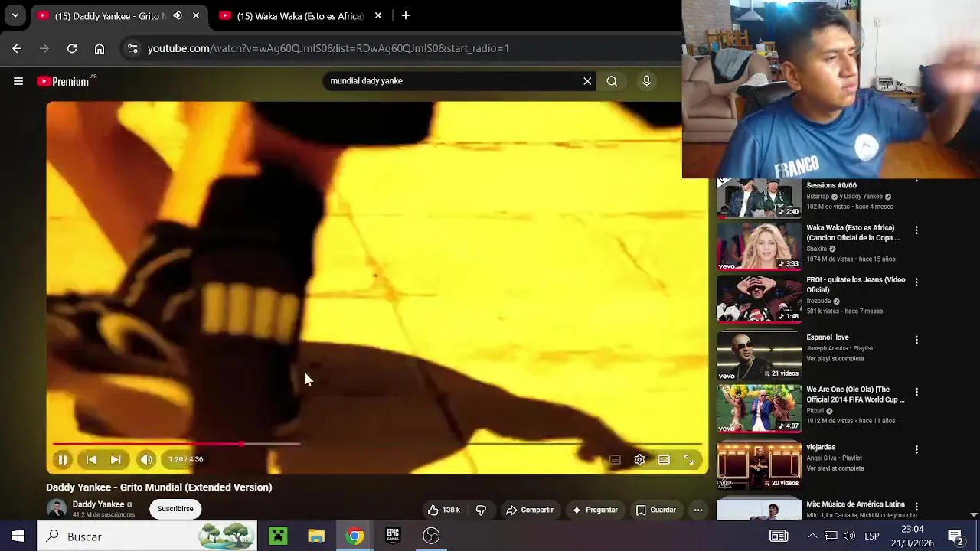The image size is (980, 551).
Task: Open the video player settings gear
Action: pyautogui.click(x=639, y=460)
